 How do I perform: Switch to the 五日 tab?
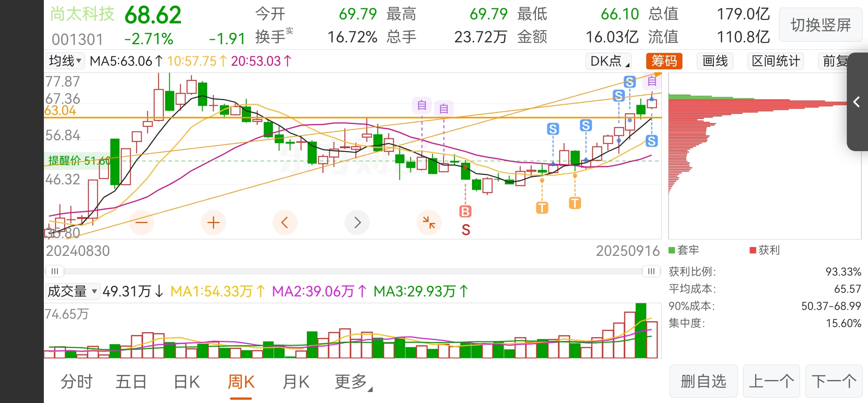(131, 382)
